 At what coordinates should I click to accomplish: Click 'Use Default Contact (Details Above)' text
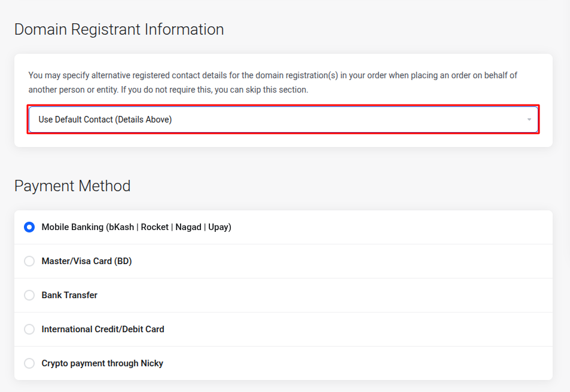click(105, 120)
